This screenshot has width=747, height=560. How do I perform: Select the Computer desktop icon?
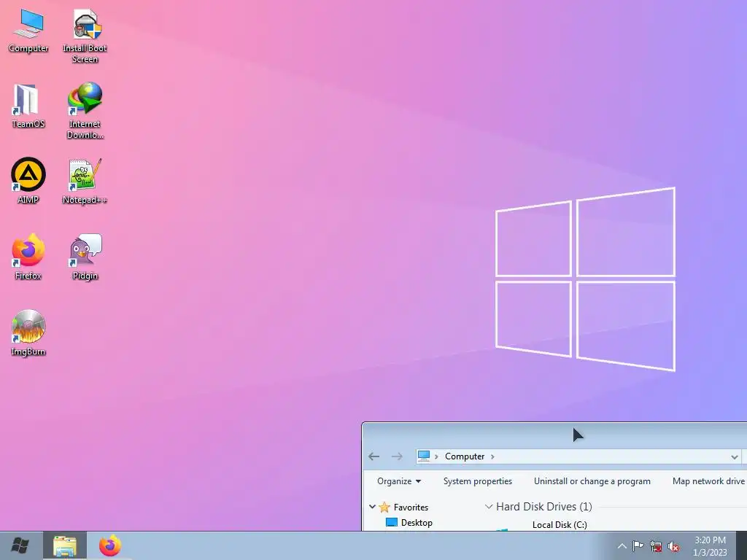(x=28, y=31)
